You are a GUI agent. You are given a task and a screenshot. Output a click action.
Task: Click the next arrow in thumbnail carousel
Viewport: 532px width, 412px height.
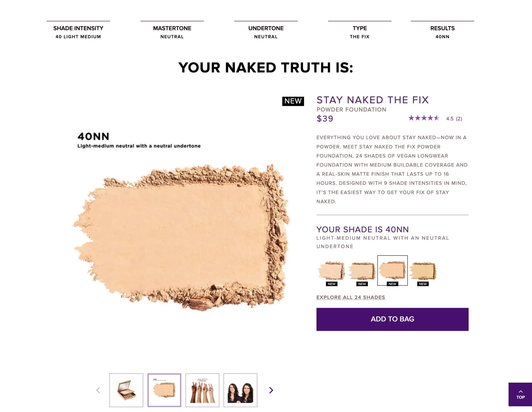(x=271, y=390)
